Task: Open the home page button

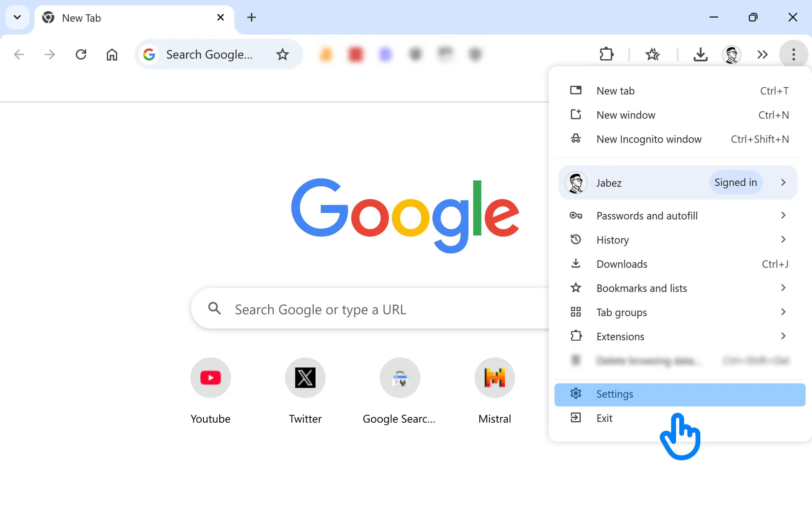Action: (x=112, y=54)
